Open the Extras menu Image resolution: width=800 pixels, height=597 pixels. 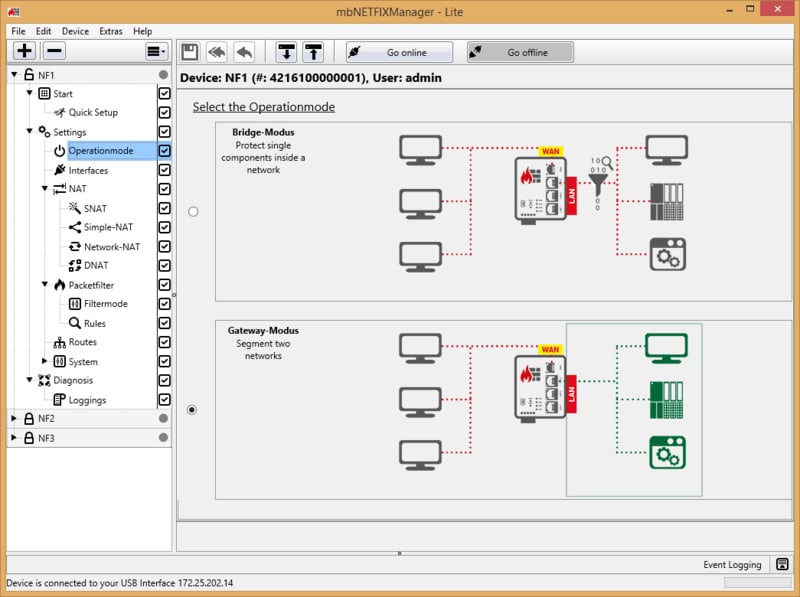click(110, 31)
